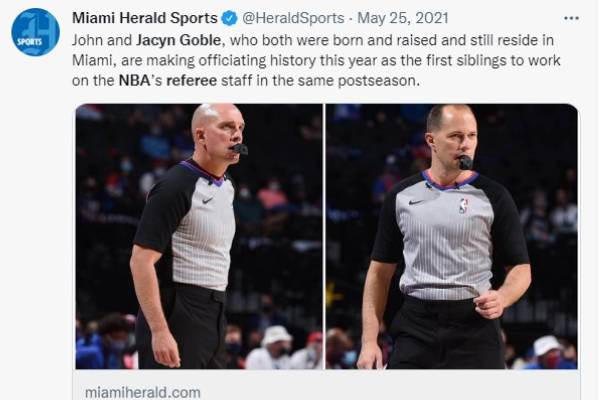Click the whistle in the left referee's mouth
The image size is (600, 400).
tap(240, 149)
